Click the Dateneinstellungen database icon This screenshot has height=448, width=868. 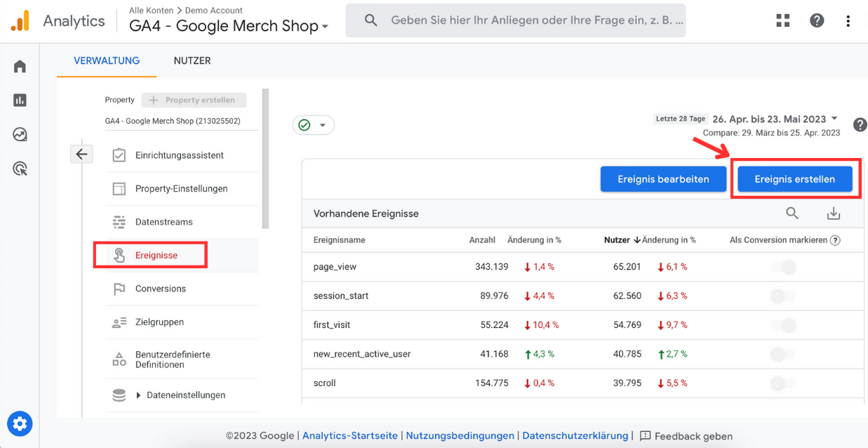[x=119, y=395]
